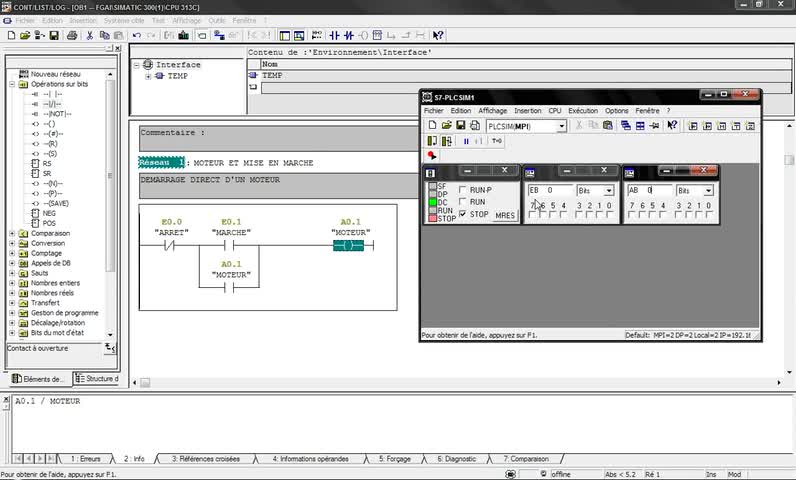Reset timers with the T=0 button
The image size is (796, 480).
pos(497,141)
